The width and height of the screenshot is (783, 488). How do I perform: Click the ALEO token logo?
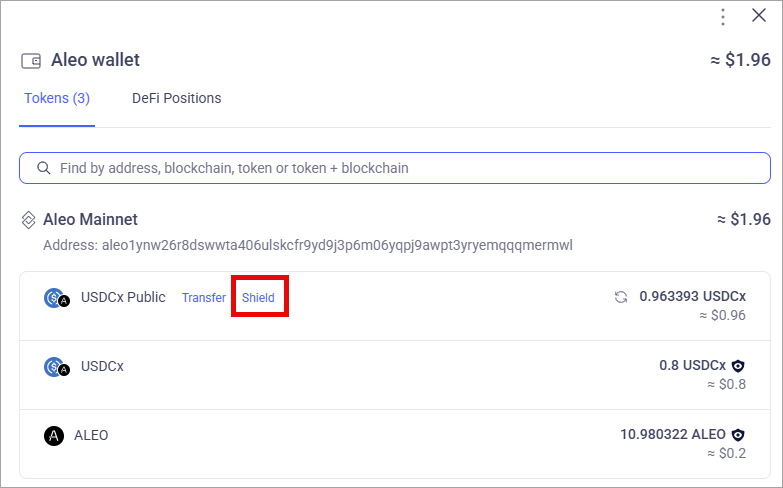click(x=54, y=436)
